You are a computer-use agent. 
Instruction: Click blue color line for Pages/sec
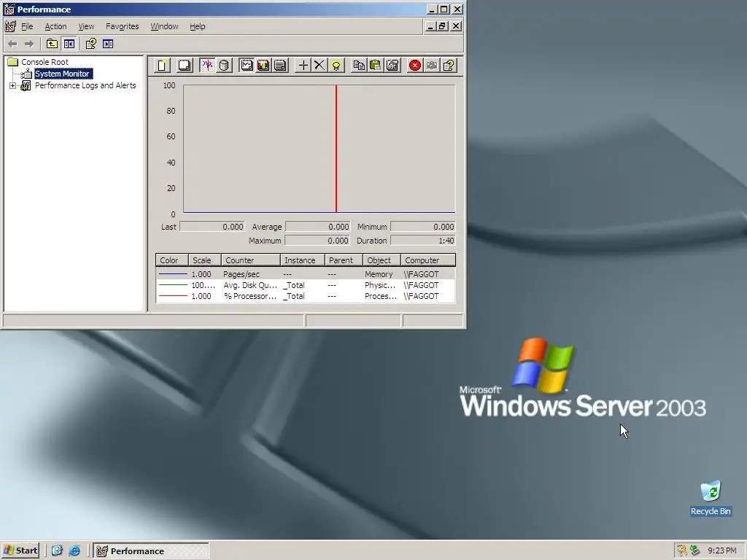pyautogui.click(x=172, y=274)
